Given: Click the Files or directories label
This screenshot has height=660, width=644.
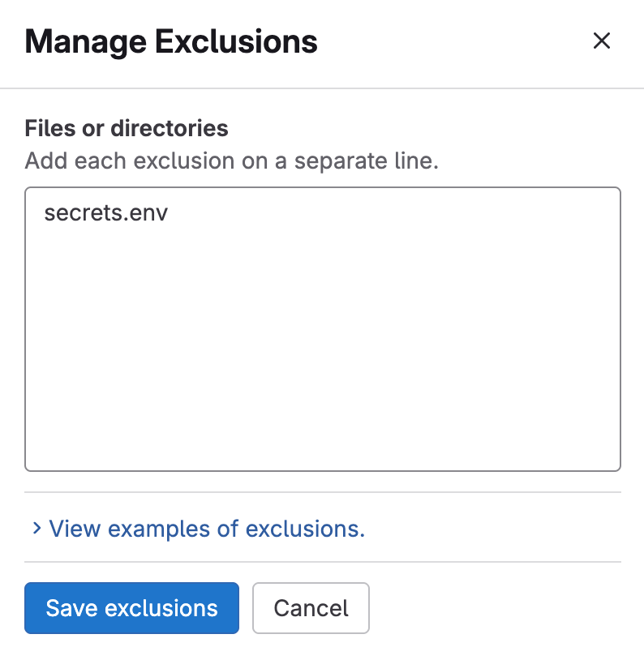Looking at the screenshot, I should (127, 128).
